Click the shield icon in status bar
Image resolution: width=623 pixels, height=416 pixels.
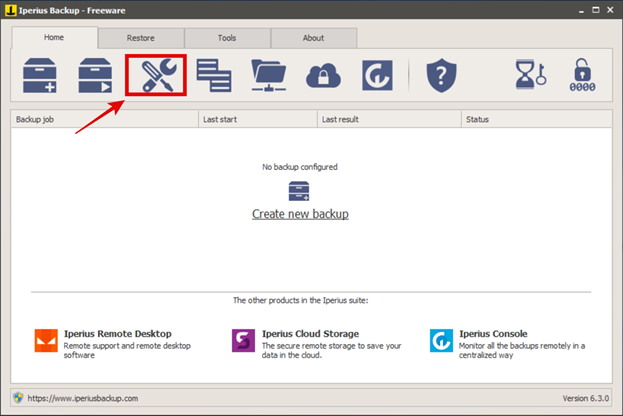tap(18, 398)
